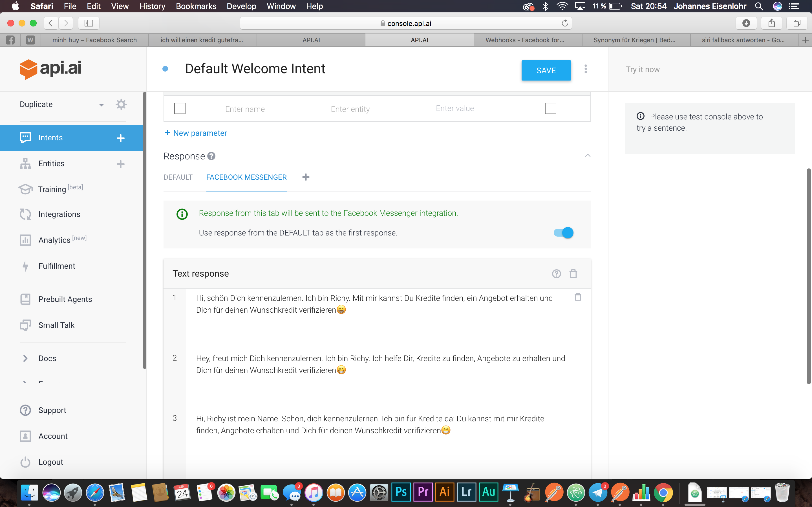This screenshot has height=507, width=812.
Task: Open the Duplicate agent dropdown
Action: point(101,104)
